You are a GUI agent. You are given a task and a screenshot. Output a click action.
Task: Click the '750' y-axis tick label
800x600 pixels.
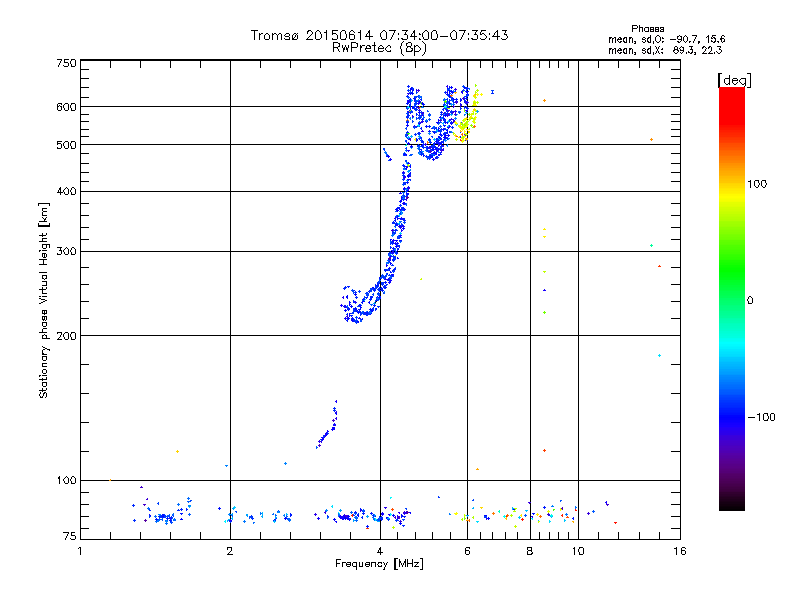(66, 63)
